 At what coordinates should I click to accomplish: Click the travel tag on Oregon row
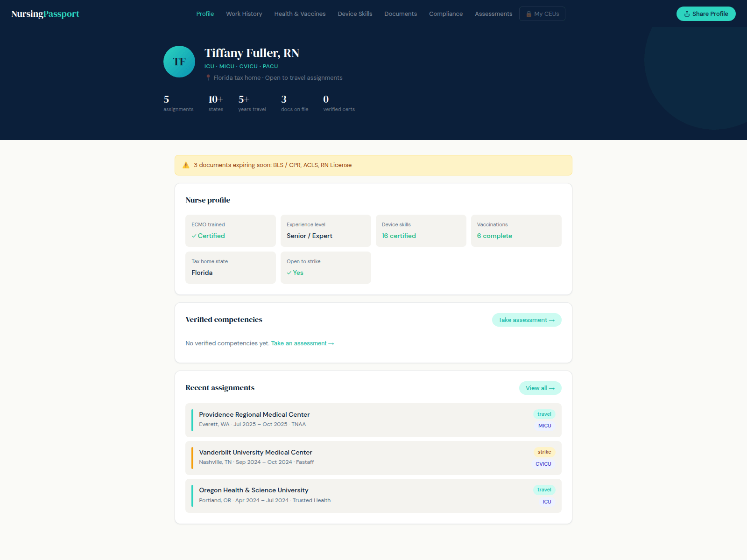coord(544,490)
